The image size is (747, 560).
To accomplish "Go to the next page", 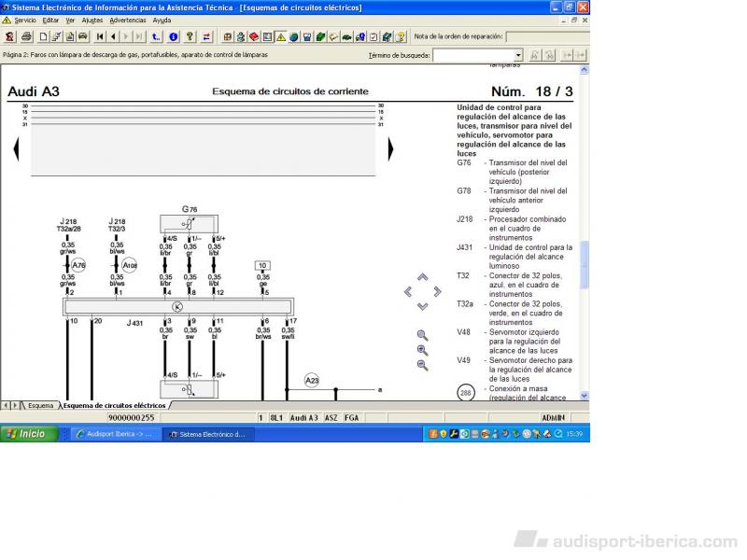I will [126, 36].
